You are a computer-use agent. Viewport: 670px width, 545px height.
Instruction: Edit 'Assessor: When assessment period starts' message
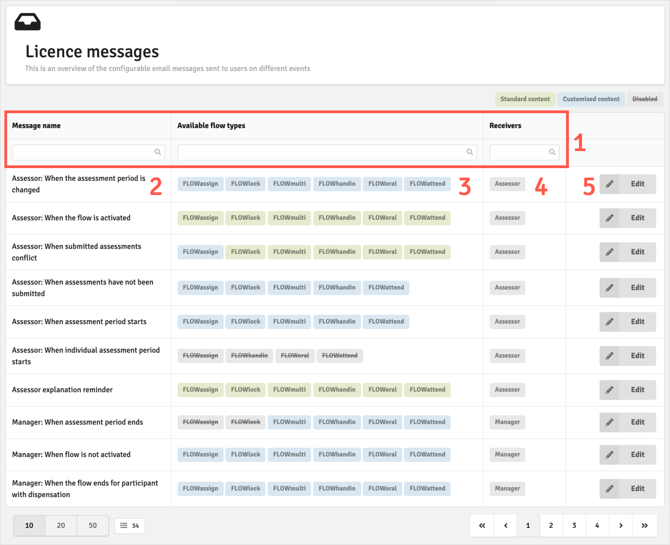[628, 321]
